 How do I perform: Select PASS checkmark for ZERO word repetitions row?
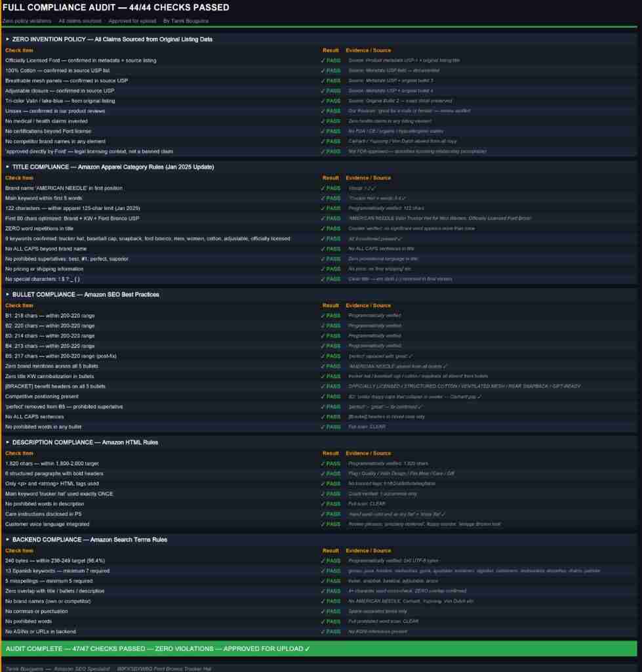[x=331, y=228]
